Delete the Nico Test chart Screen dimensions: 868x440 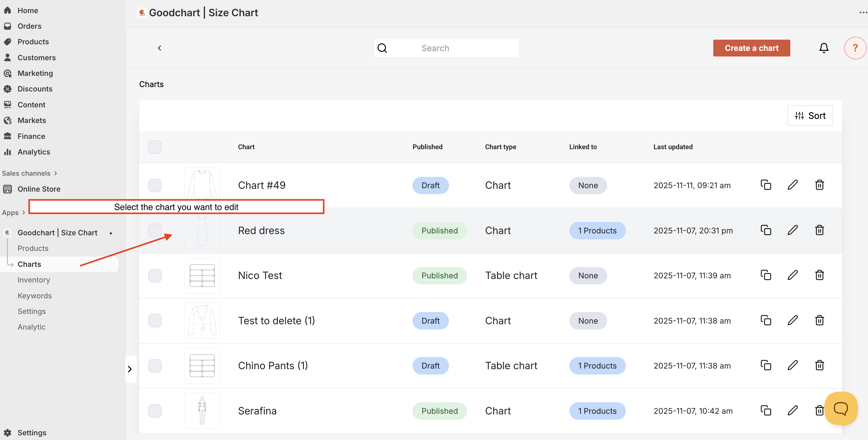coord(819,275)
